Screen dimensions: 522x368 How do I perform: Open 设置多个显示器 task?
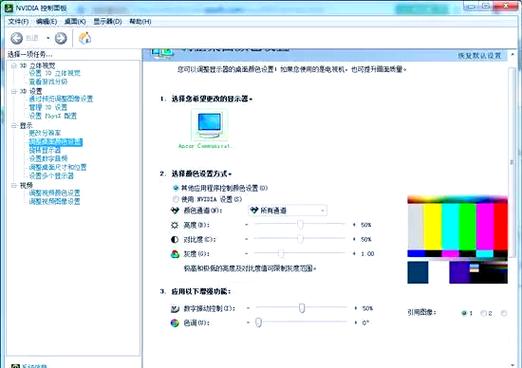[51, 176]
